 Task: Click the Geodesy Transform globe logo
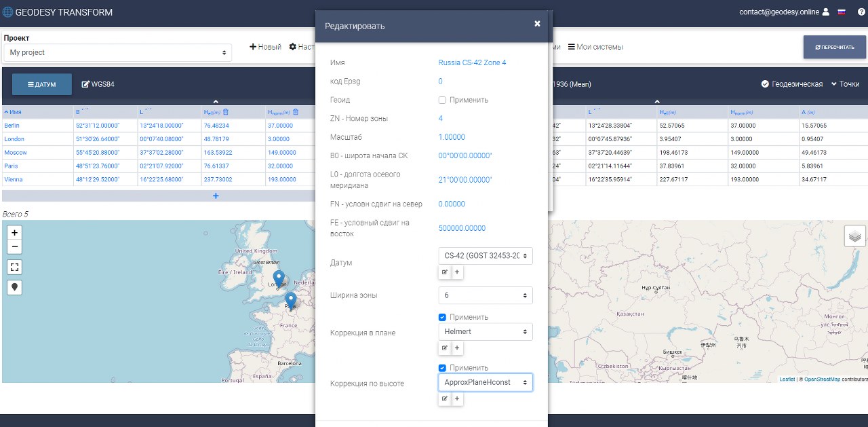pos(7,12)
